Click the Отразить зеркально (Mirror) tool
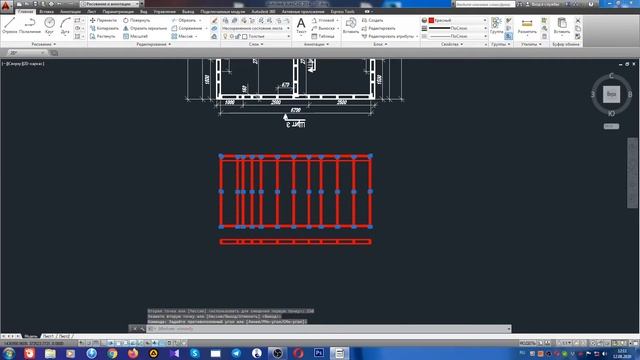Screen dimensions: 640x360 pos(145,28)
